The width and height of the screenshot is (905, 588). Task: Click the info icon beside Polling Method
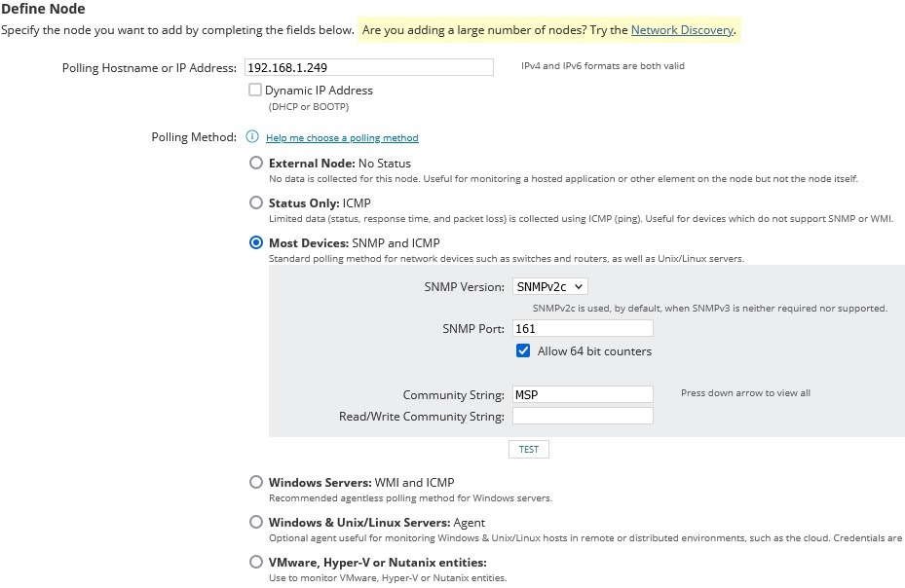(x=252, y=137)
